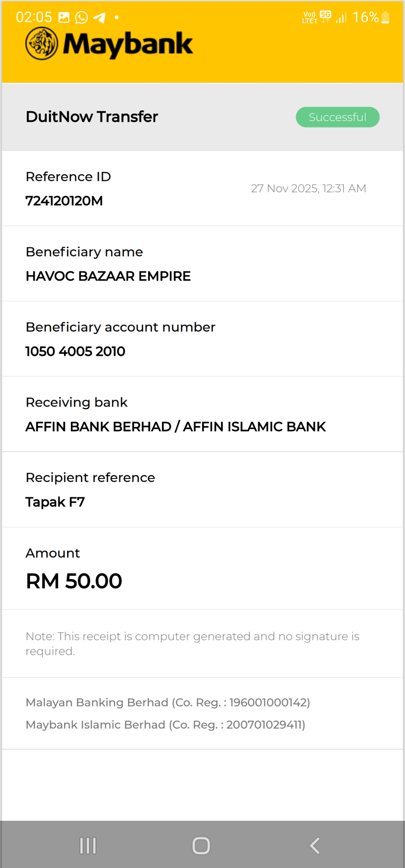The height and width of the screenshot is (868, 405).
Task: Tap the WhatsApp notification icon
Action: [81, 17]
